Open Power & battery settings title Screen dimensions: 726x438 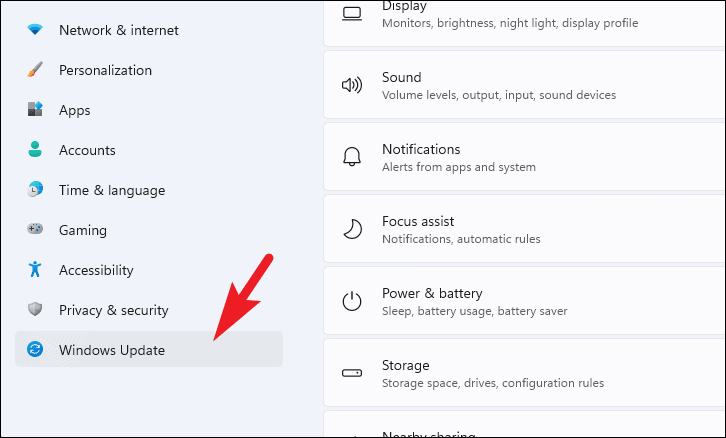[x=432, y=293]
